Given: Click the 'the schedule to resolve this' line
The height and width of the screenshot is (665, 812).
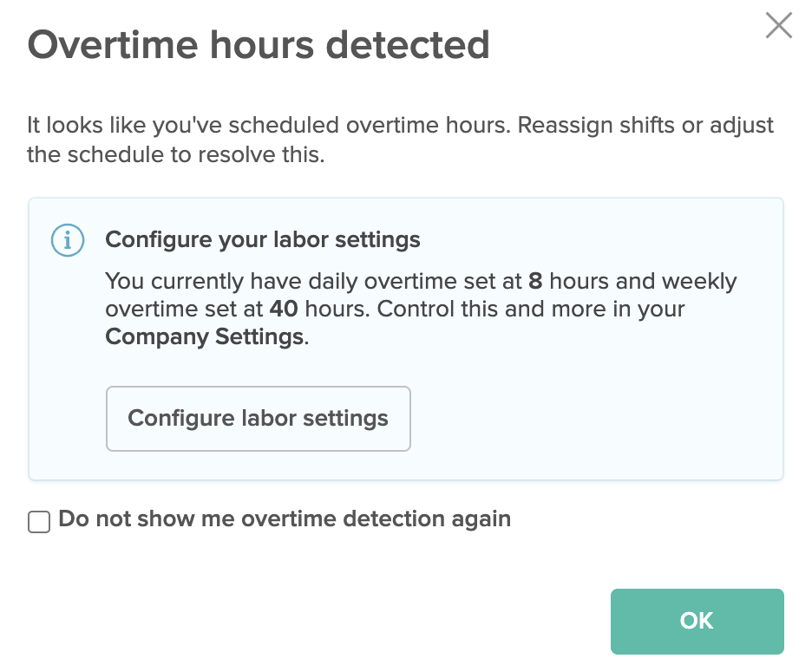Looking at the screenshot, I should (x=176, y=154).
